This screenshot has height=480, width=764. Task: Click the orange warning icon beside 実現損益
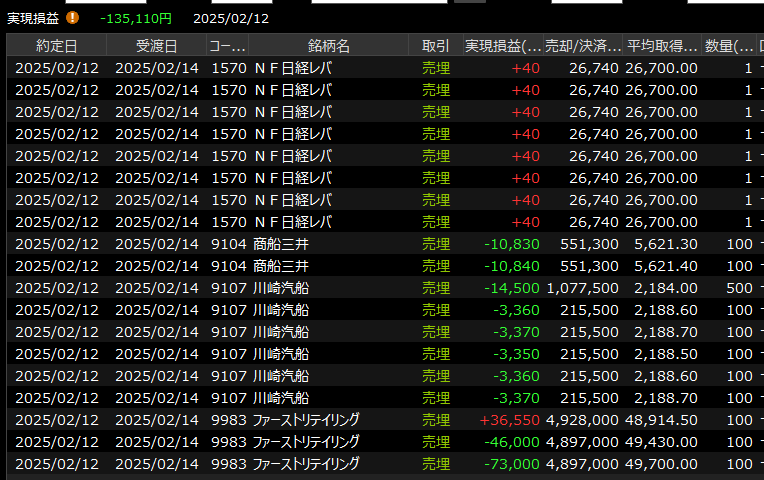point(73,18)
